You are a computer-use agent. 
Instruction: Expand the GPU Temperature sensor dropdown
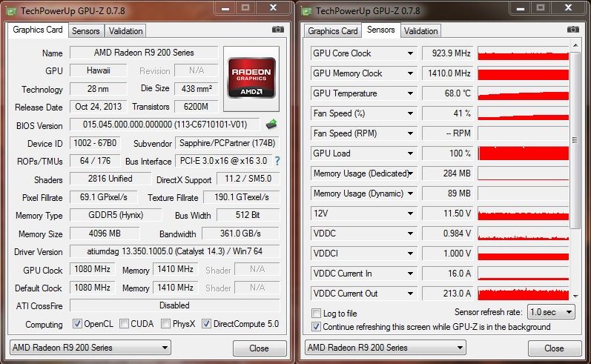tap(410, 93)
